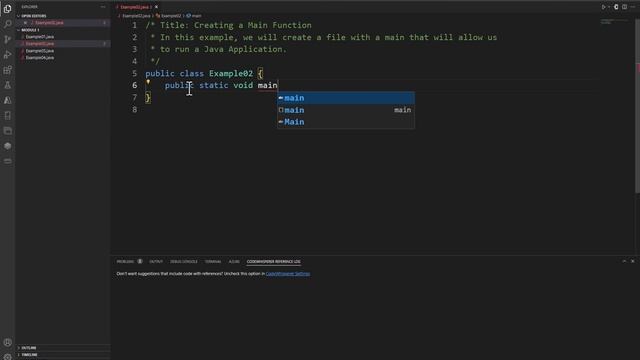Switch to the Terminal panel tab
Screen dimensions: 640x360
click(213, 262)
